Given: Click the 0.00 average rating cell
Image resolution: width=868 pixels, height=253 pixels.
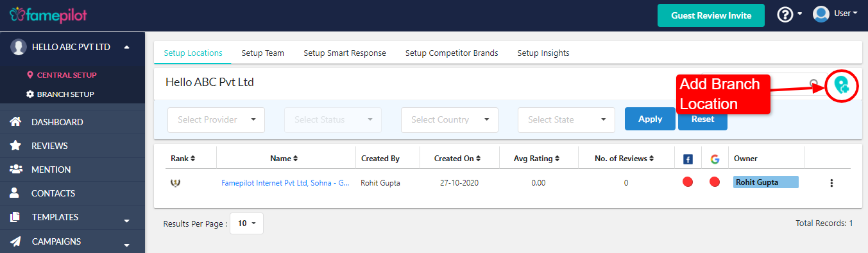Looking at the screenshot, I should (538, 183).
